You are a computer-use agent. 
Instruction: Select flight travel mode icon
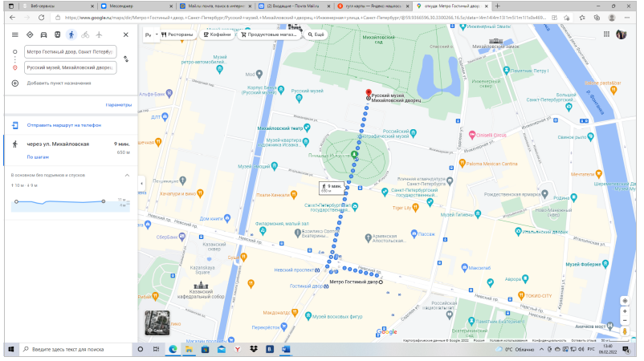coord(99,34)
